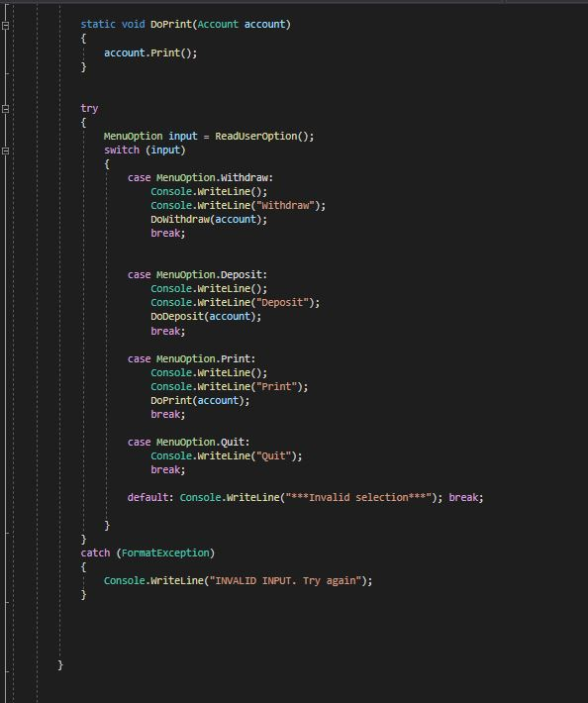Click the case MenuOption.Quit label
Image resolution: width=588 pixels, height=703 pixels.
tap(188, 442)
